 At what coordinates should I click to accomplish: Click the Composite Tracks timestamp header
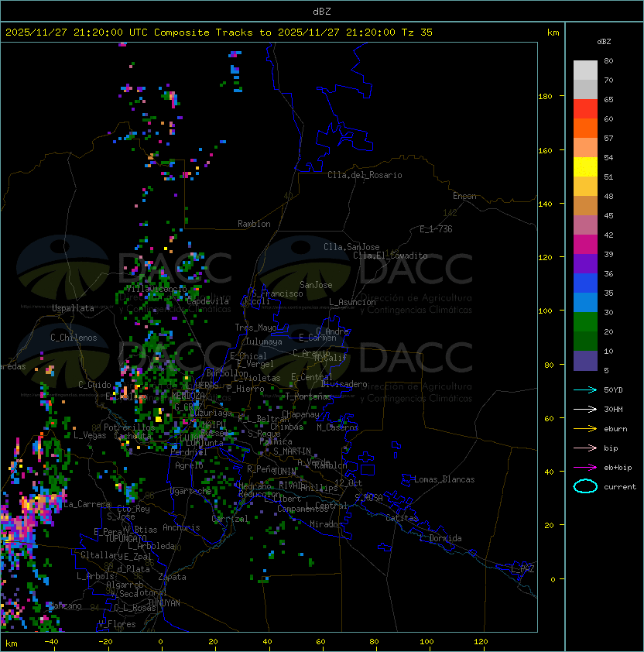coord(219,33)
